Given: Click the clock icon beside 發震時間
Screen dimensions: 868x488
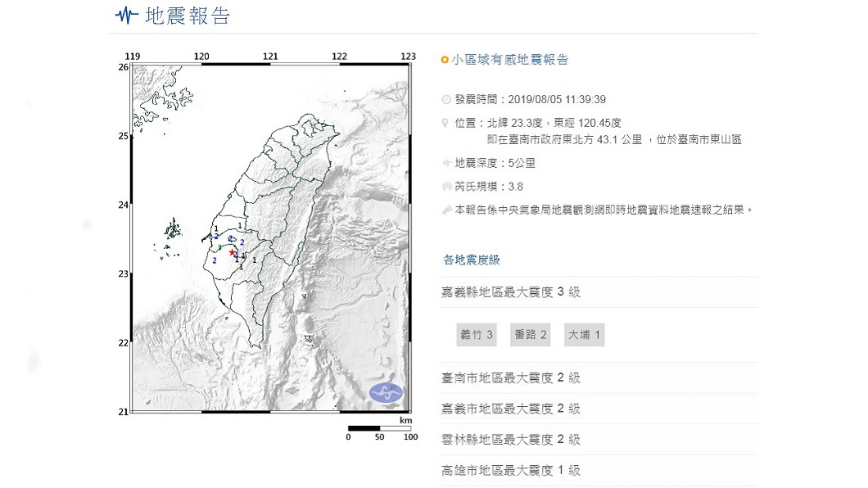Looking at the screenshot, I should coord(446,100).
